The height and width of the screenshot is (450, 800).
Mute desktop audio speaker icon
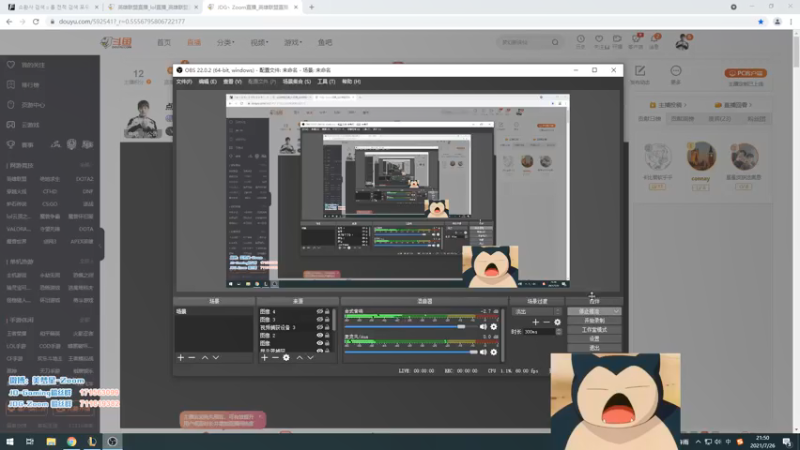click(483, 327)
